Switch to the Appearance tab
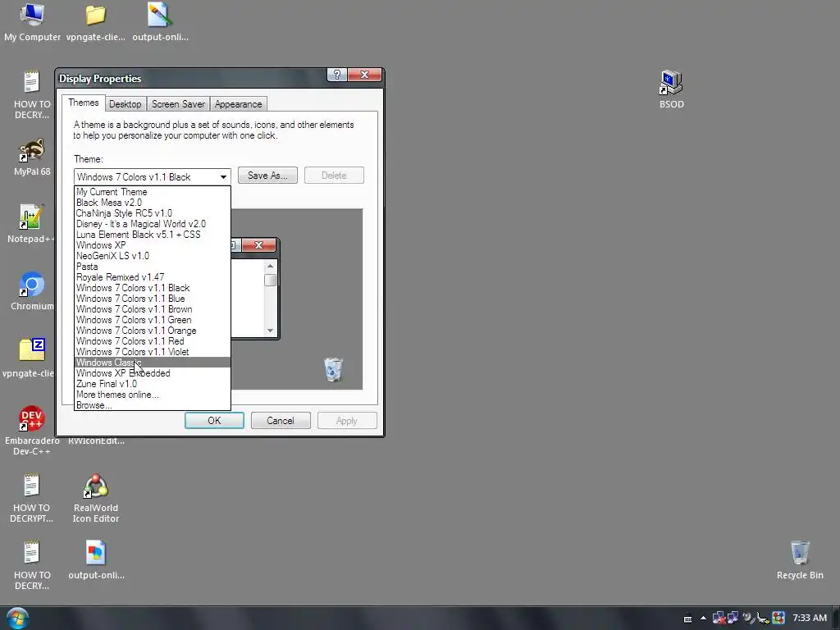The height and width of the screenshot is (630, 840). (239, 104)
